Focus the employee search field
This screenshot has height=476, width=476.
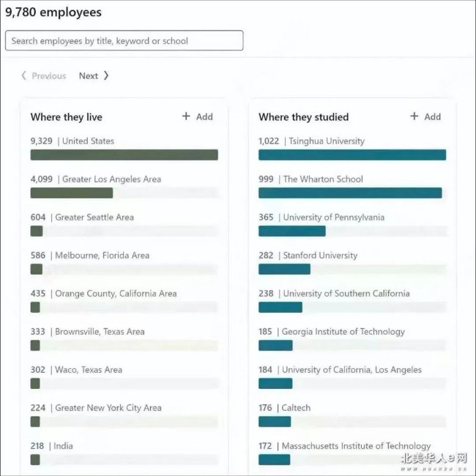pyautogui.click(x=124, y=40)
